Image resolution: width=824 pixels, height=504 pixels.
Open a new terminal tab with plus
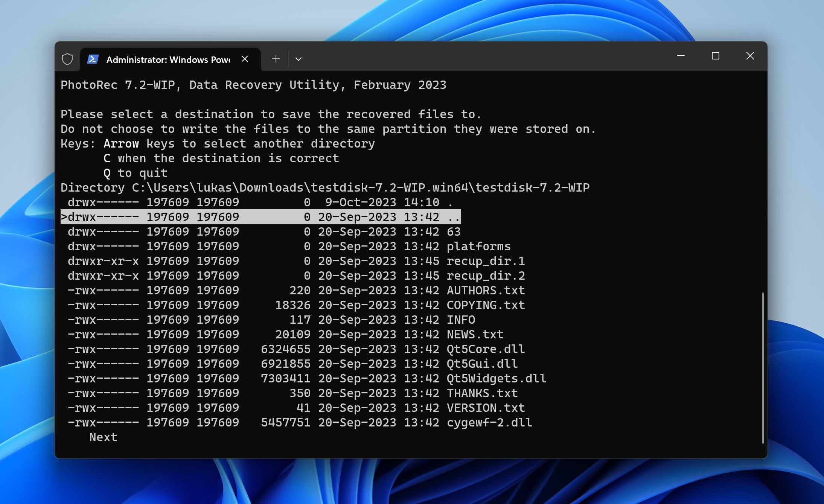point(276,59)
